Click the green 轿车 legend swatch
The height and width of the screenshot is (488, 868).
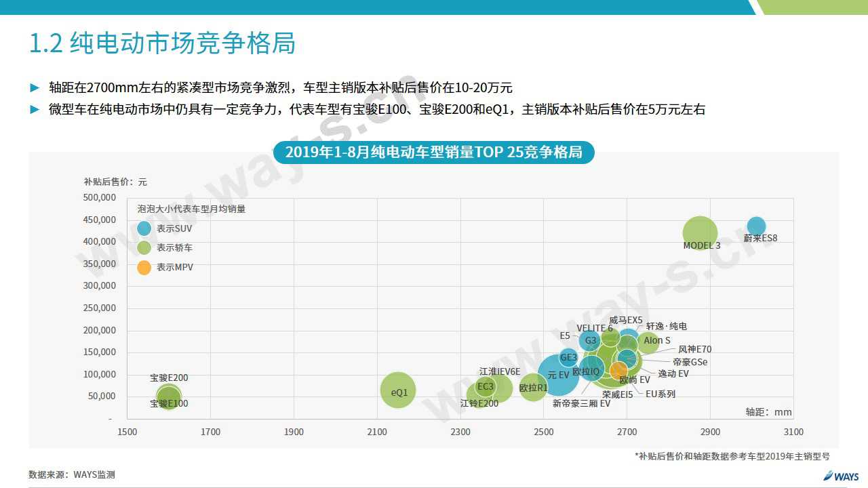click(144, 248)
